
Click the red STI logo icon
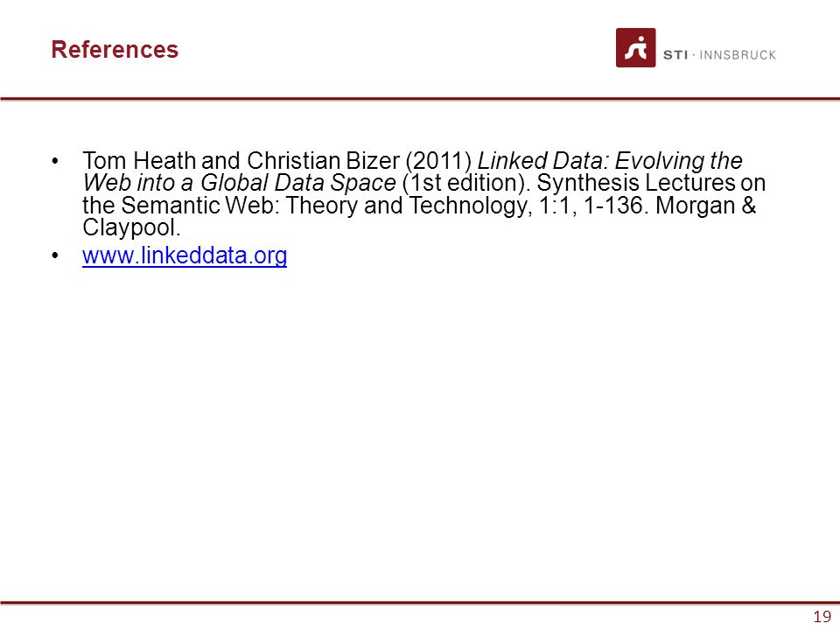(x=635, y=47)
